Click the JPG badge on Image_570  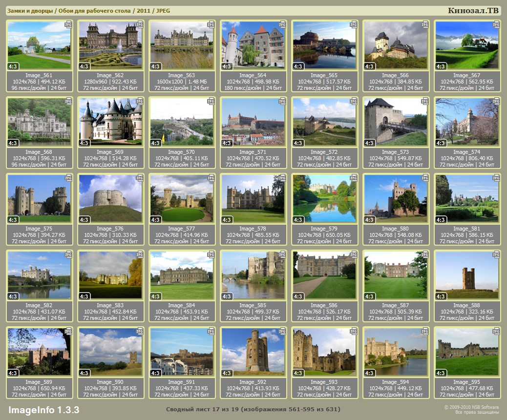pyautogui.click(x=211, y=101)
